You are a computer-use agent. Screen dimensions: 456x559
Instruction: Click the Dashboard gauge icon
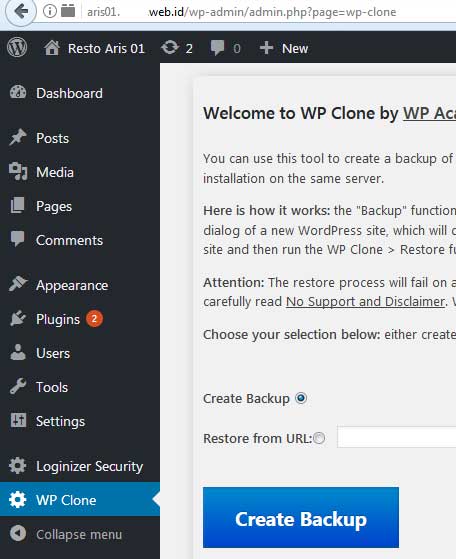[18, 92]
